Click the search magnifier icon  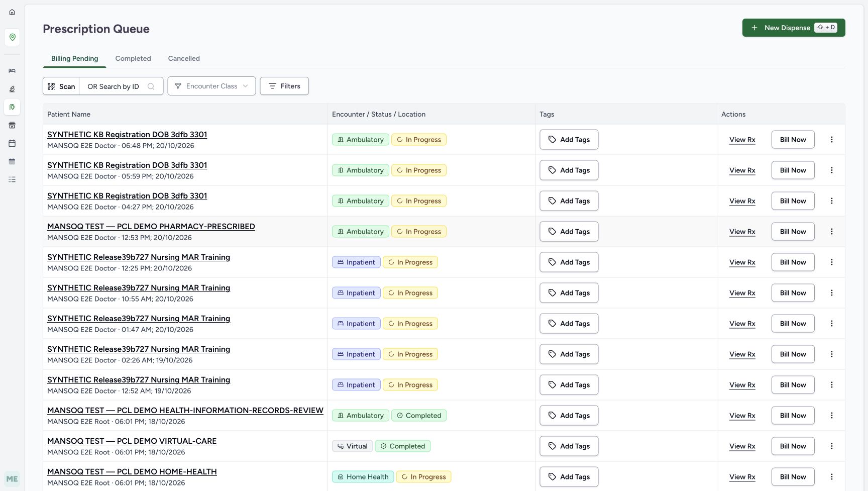coord(151,86)
